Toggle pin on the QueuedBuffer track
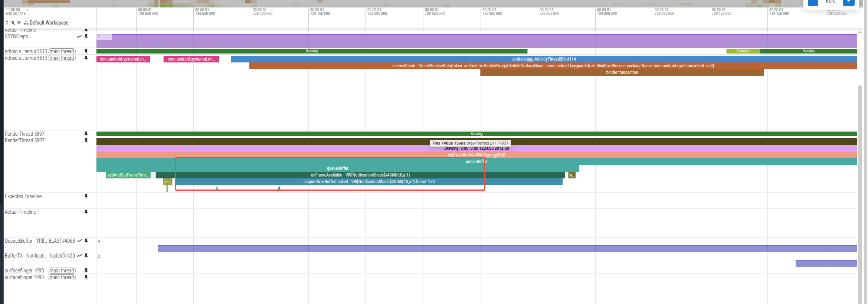This screenshot has width=868, height=304. [86, 241]
